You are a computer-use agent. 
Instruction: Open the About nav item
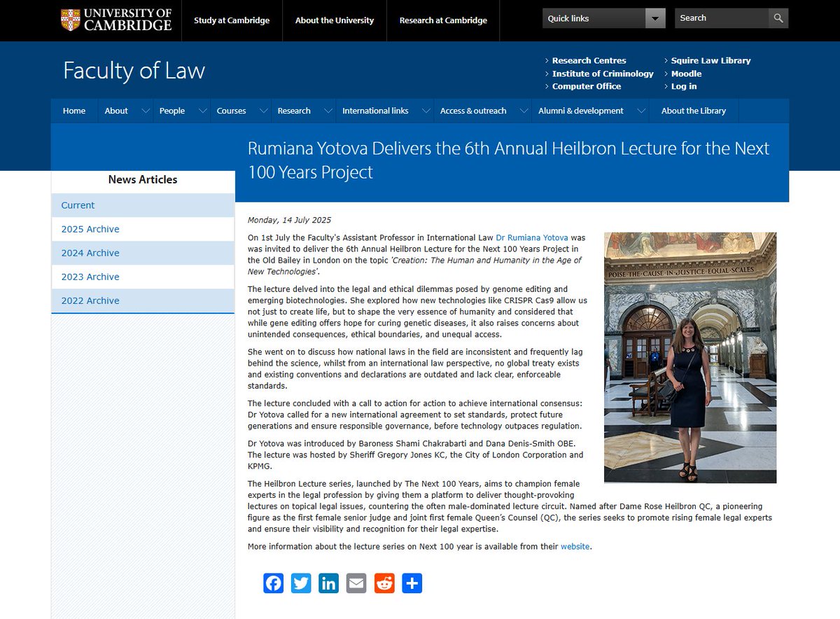click(x=116, y=111)
